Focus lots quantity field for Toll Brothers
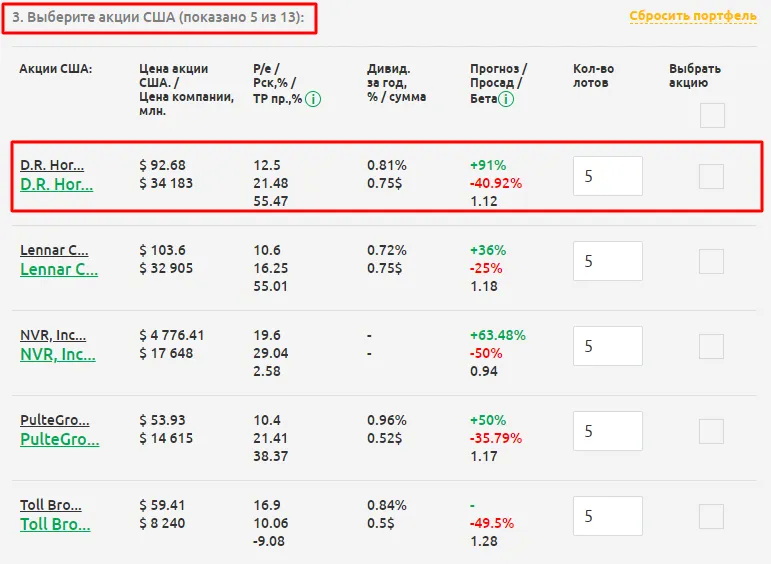This screenshot has width=771, height=564. point(608,516)
